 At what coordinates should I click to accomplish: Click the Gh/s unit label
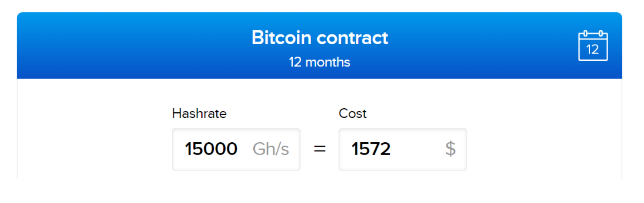[x=271, y=149]
